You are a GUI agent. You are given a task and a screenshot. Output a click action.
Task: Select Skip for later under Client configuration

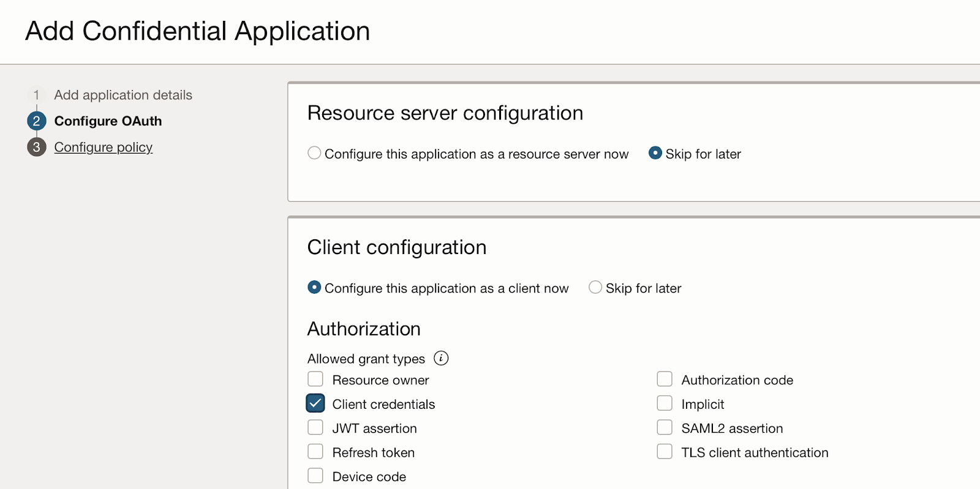pos(595,288)
